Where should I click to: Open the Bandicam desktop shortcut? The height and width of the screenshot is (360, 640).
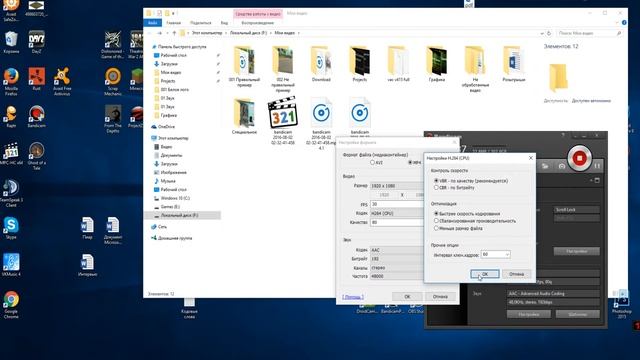point(36,117)
